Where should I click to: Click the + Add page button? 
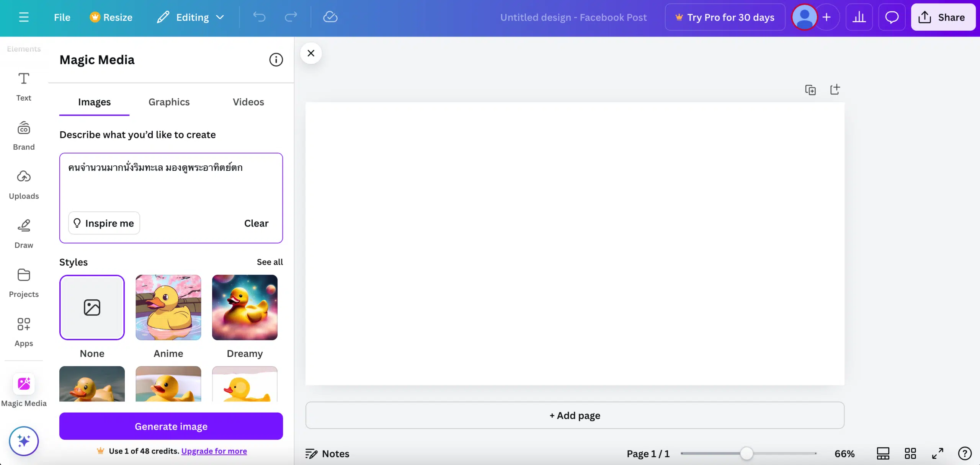[575, 416]
